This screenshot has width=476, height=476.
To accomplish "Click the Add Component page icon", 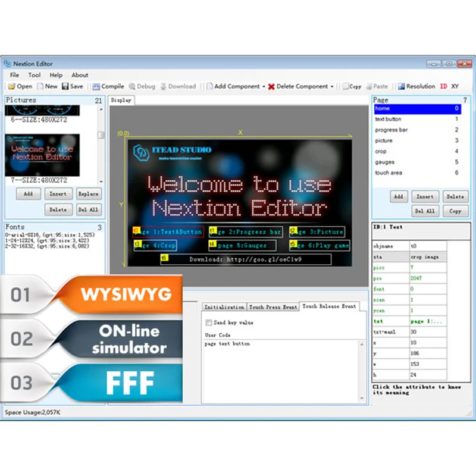I will click(x=209, y=86).
